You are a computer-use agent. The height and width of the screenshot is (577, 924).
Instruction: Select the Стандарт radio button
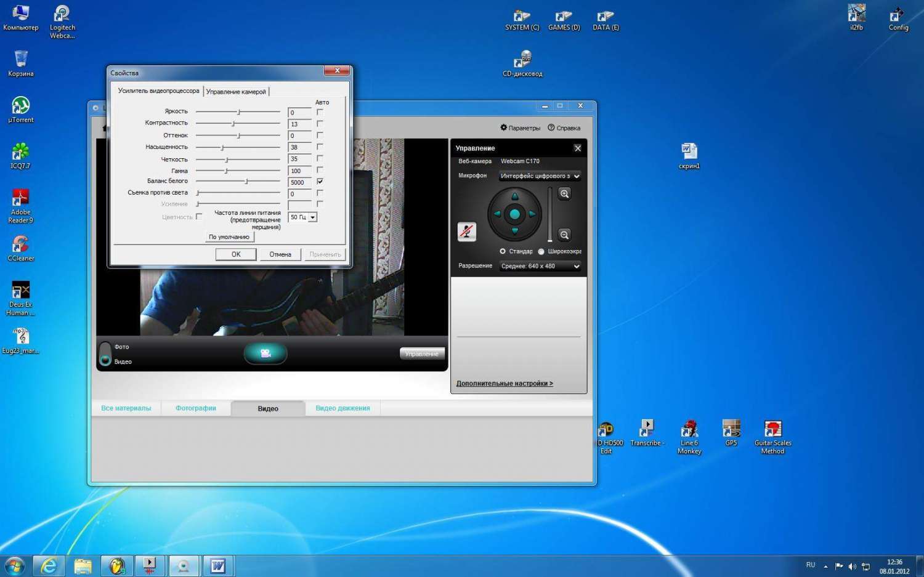[x=503, y=251]
